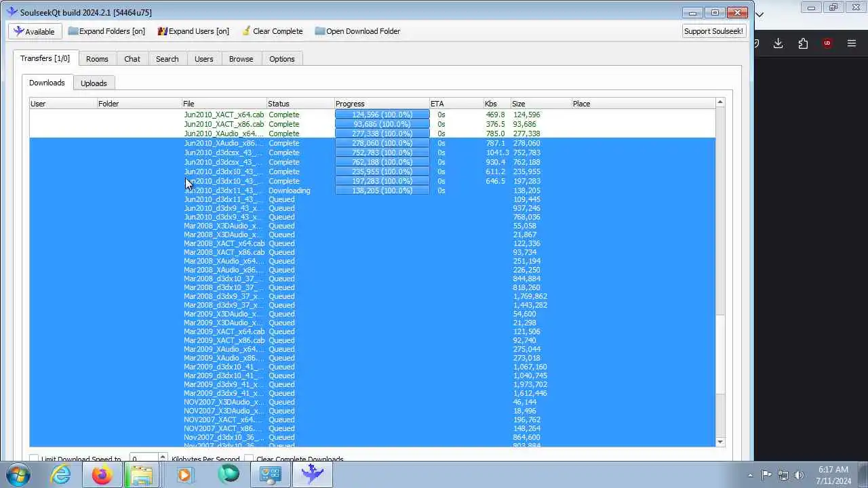Sort by the Size column header

point(541,104)
